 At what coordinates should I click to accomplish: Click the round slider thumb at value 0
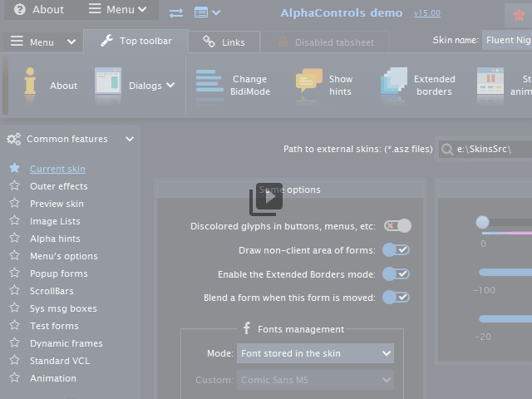(x=482, y=222)
